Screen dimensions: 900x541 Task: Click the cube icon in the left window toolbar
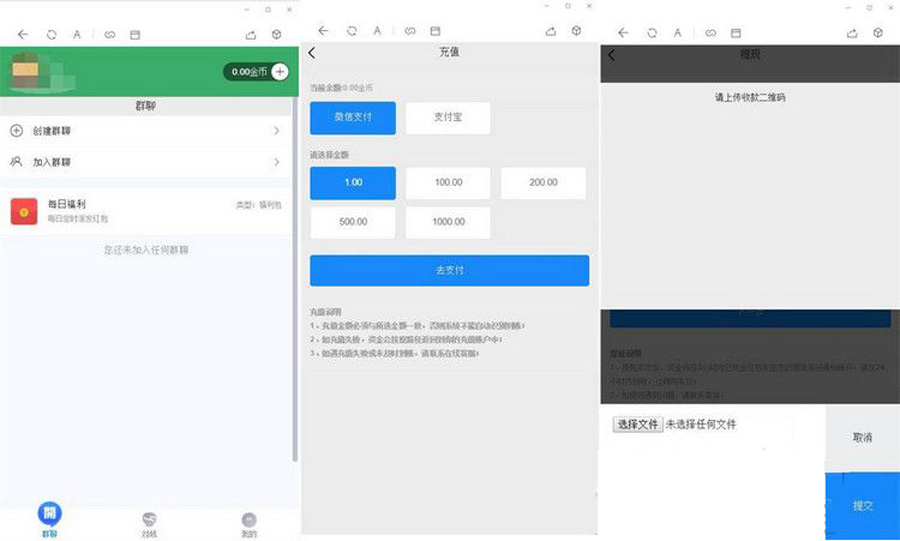[x=277, y=34]
